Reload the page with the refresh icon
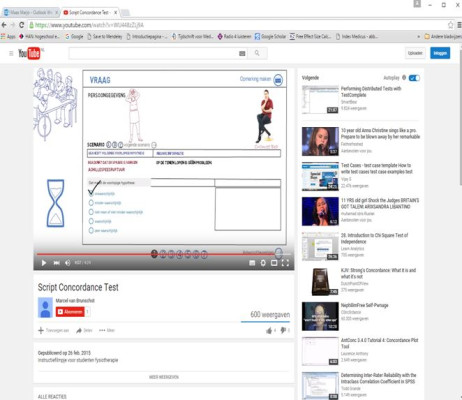This screenshot has width=462, height=400. point(22,25)
